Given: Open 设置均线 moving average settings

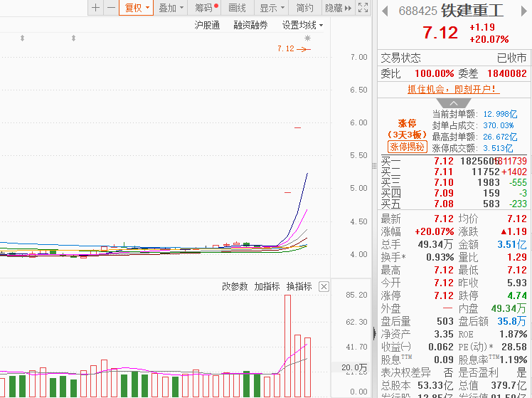Looking at the screenshot, I should click(302, 25).
